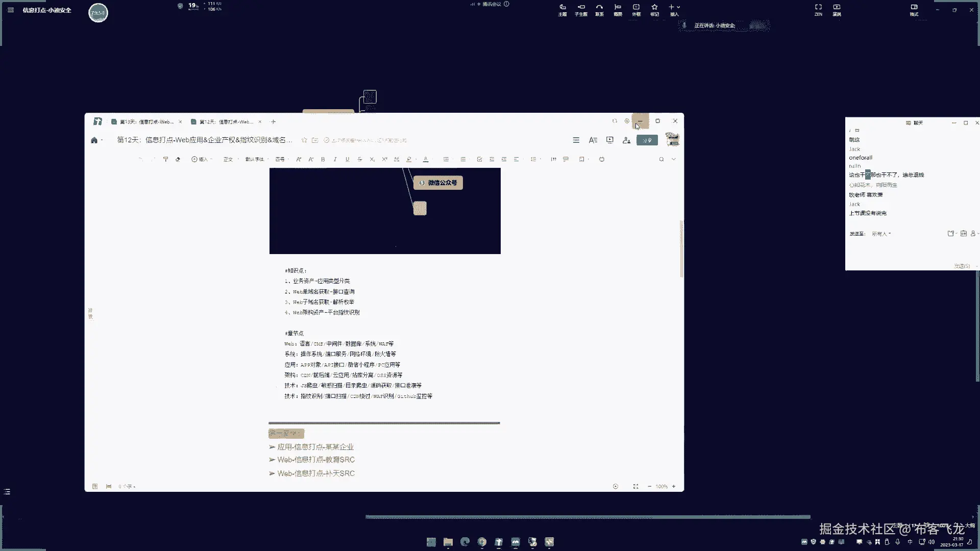980x551 pixels.
Task: Toggle the star favorite for the document
Action: [x=304, y=140]
